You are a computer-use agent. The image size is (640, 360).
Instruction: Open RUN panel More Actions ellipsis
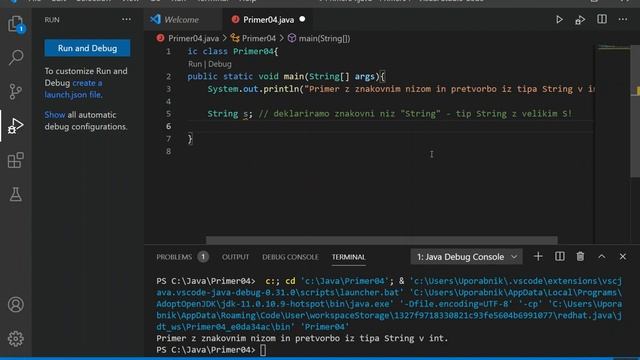(x=127, y=19)
